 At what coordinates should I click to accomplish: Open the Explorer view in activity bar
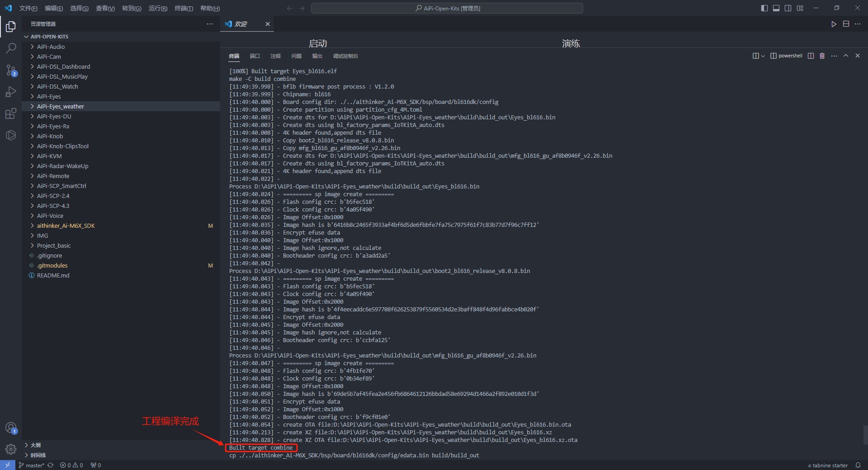(11, 27)
